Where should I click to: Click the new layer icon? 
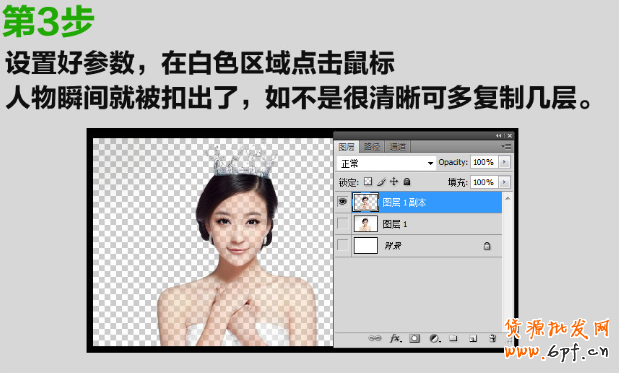(473, 339)
